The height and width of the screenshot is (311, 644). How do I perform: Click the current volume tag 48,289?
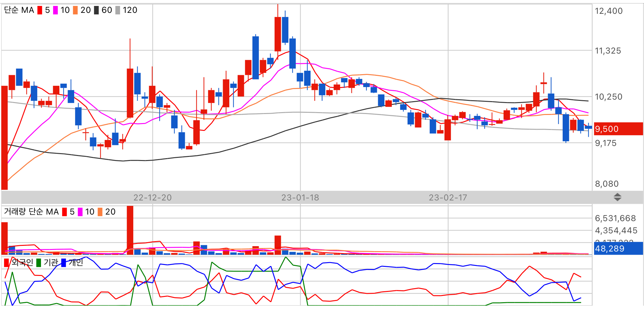pos(618,249)
